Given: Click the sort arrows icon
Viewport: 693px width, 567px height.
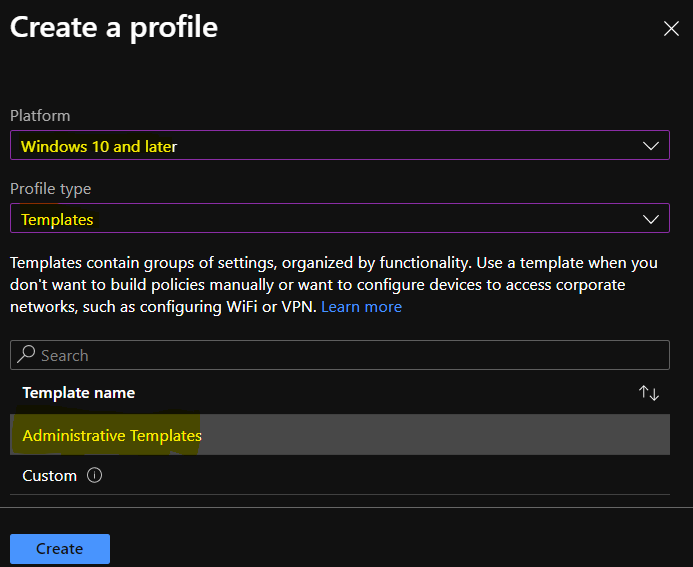Looking at the screenshot, I should 648,393.
